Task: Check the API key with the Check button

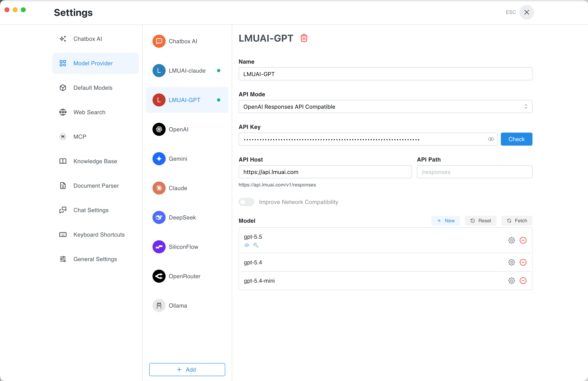Action: point(516,139)
